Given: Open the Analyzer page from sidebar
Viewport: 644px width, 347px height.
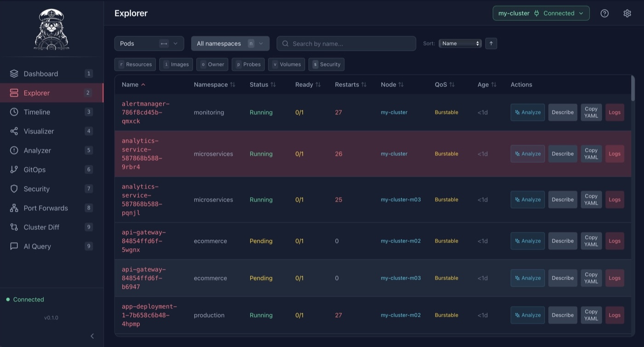Looking at the screenshot, I should pos(38,150).
